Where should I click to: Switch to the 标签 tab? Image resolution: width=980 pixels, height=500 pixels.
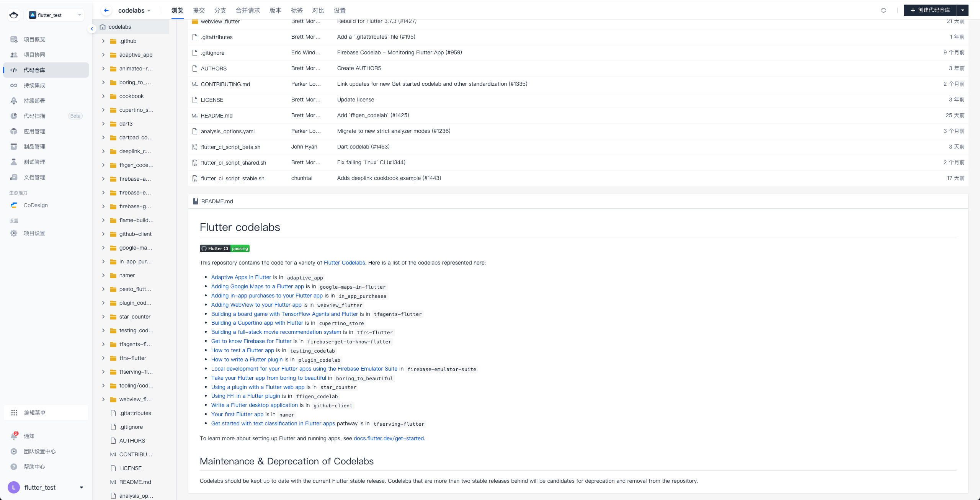point(297,10)
